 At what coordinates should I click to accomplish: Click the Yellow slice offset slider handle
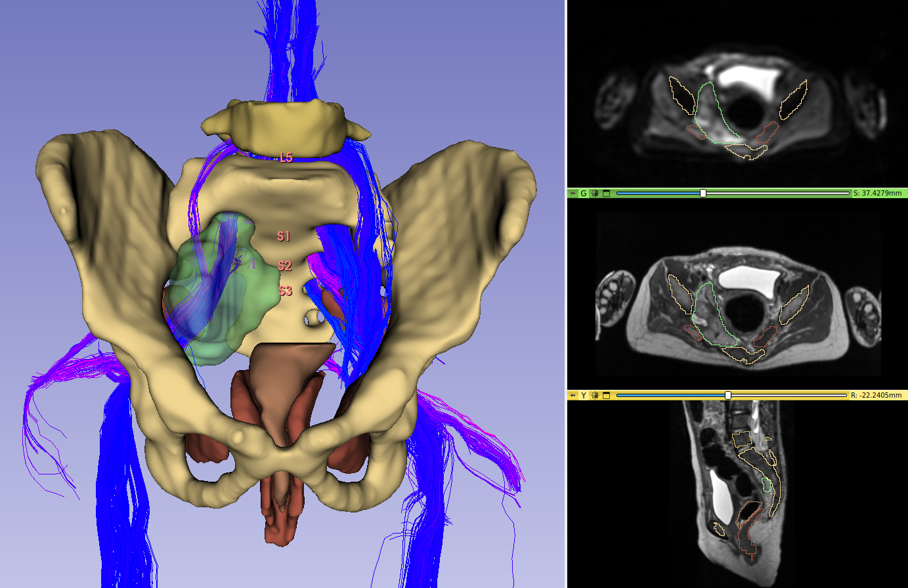click(x=728, y=396)
